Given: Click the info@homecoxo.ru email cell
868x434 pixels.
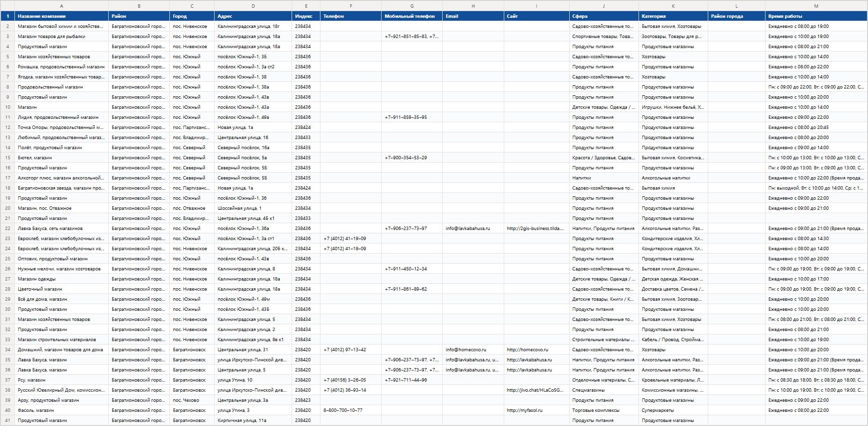Looking at the screenshot, I should click(x=473, y=350).
